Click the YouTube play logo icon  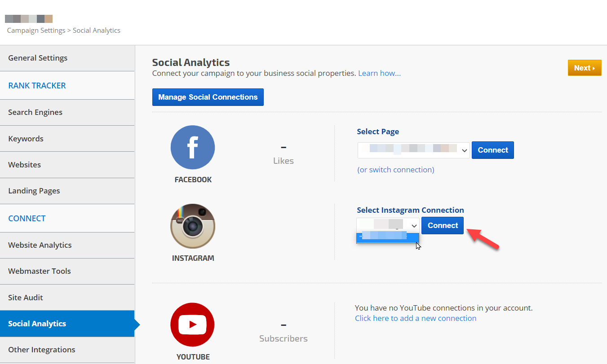(192, 325)
